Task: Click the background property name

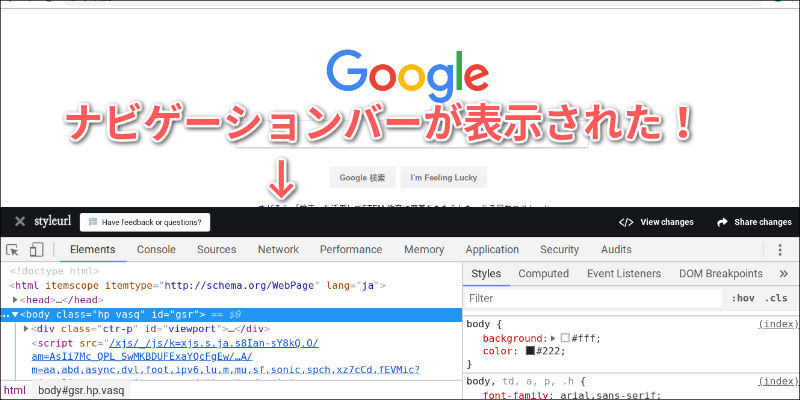Action: 512,338
